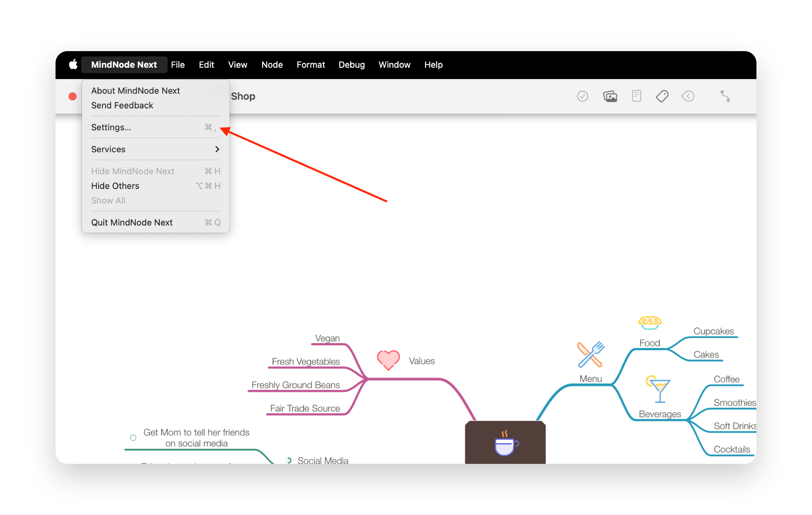The image size is (812, 515).
Task: Open the Window menu
Action: [x=394, y=64]
